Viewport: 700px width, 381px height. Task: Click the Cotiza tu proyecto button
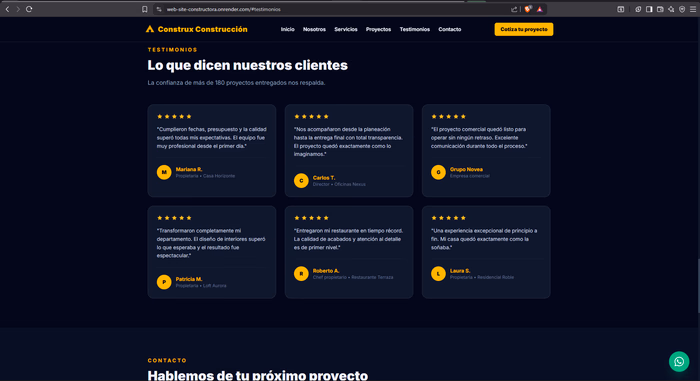click(524, 29)
